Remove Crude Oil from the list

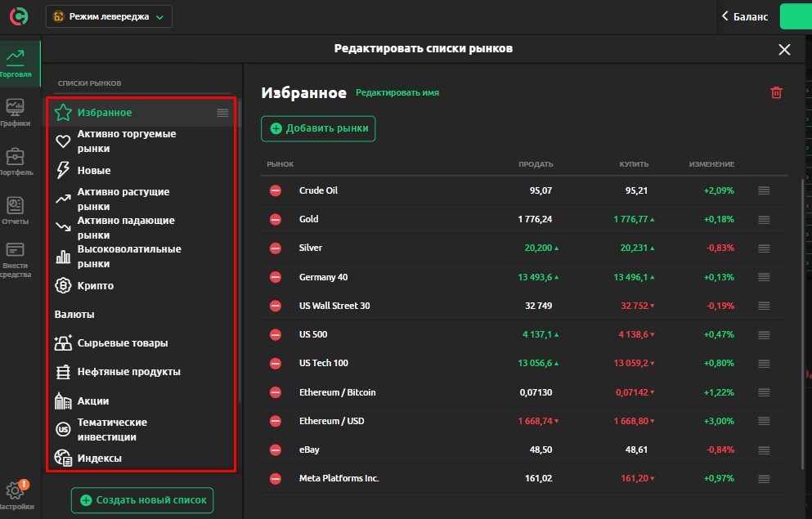click(x=276, y=190)
